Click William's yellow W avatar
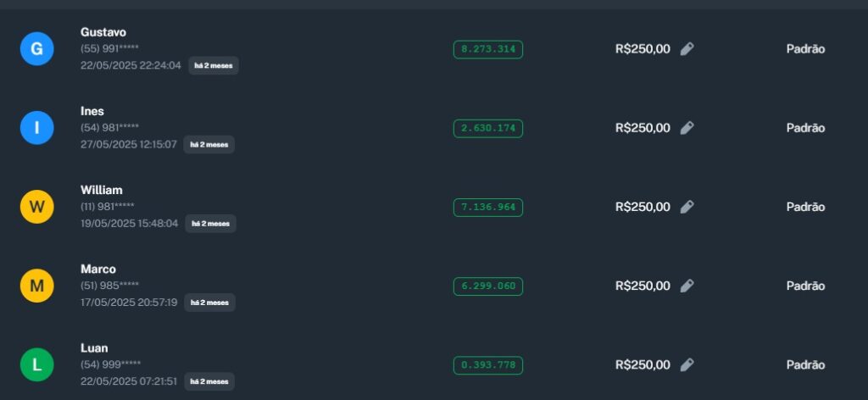This screenshot has width=868, height=400. click(x=36, y=207)
